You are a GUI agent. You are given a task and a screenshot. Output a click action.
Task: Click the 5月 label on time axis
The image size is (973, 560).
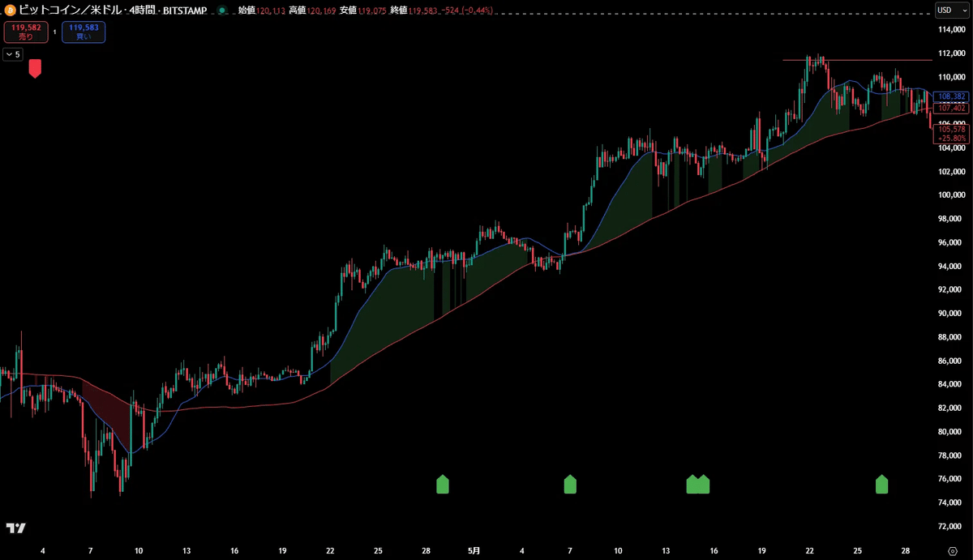tap(474, 551)
